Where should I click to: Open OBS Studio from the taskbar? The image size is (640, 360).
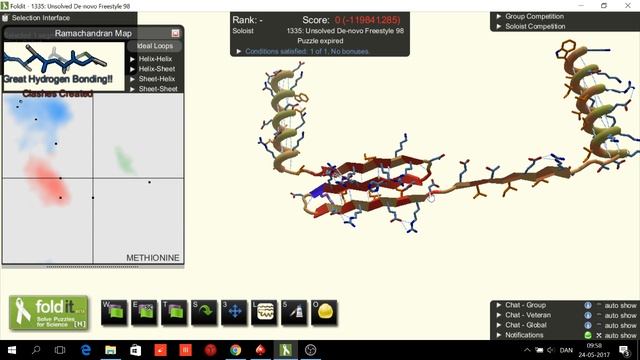pyautogui.click(x=311, y=350)
